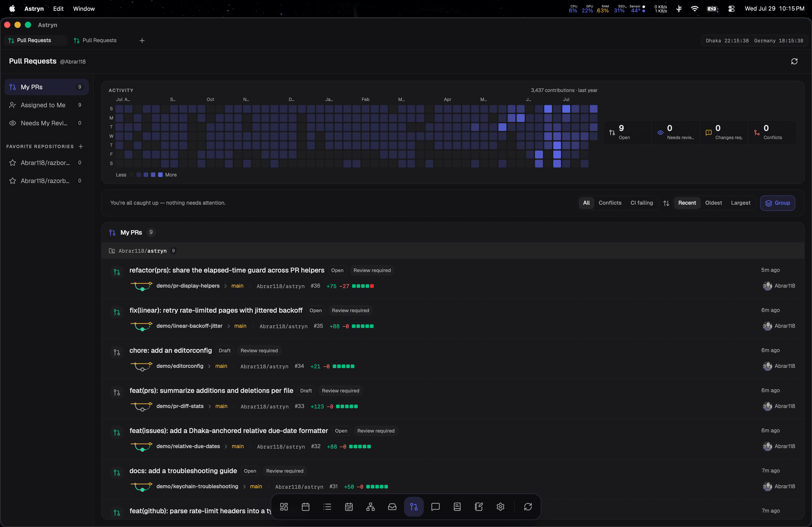Sort pull requests by Largest
Screen dimensions: 812x527
click(x=741, y=203)
